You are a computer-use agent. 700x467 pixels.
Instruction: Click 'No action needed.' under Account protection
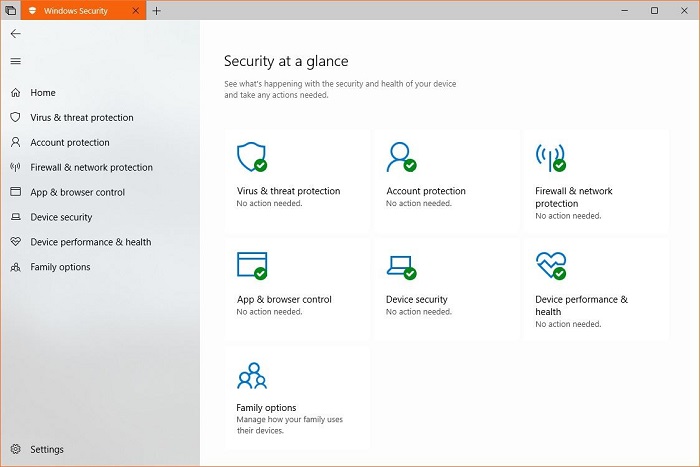419,203
